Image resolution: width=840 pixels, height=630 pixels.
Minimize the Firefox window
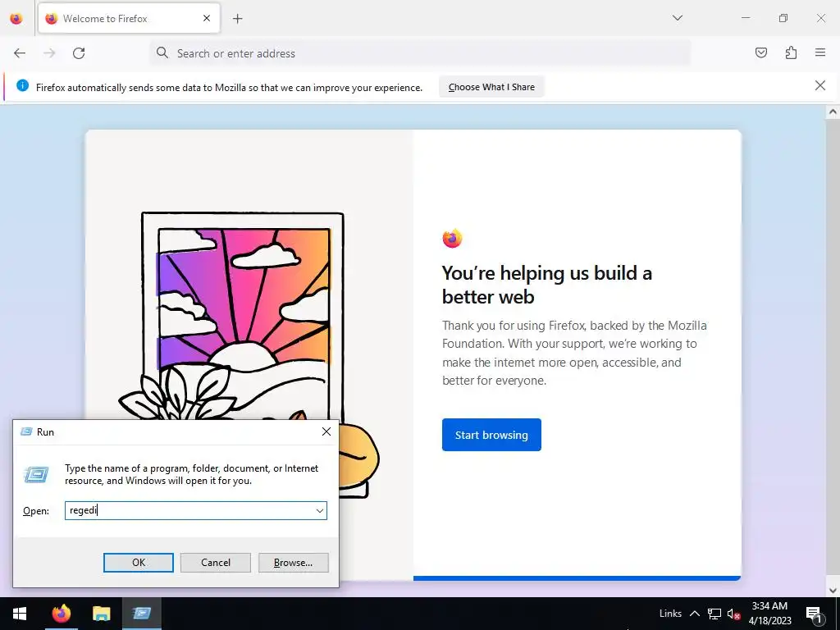pos(745,18)
